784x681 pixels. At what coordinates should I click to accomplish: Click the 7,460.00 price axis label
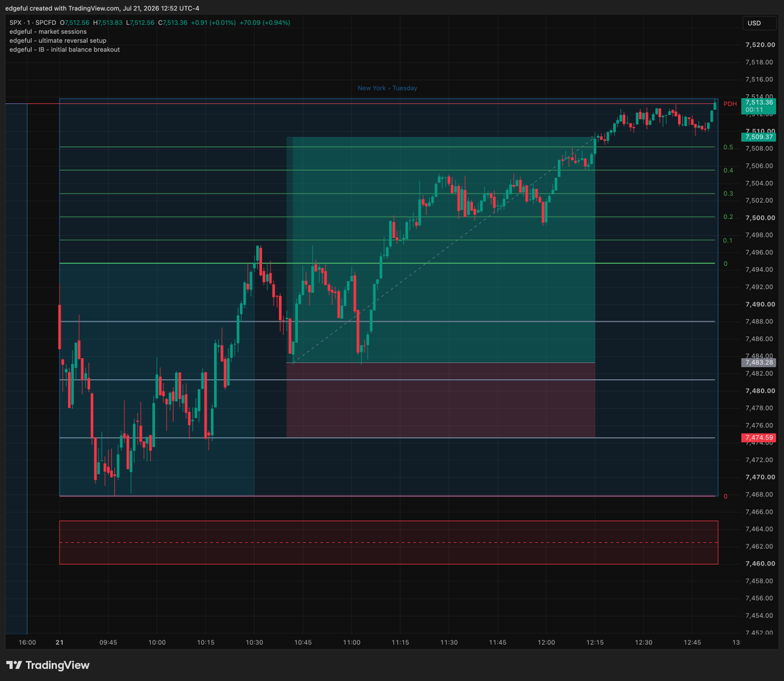(760, 563)
